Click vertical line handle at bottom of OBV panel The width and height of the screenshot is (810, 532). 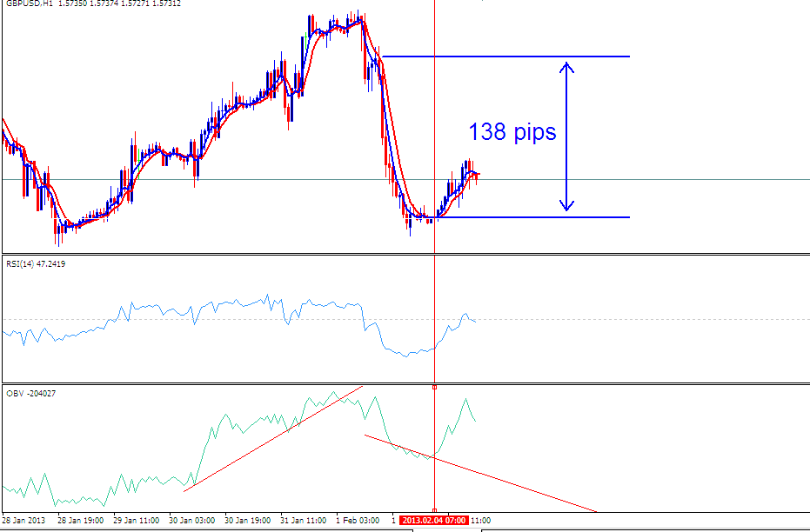434,511
